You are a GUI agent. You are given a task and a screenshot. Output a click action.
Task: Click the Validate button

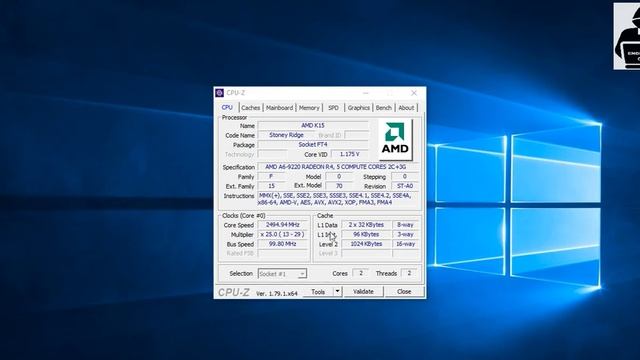[363, 292]
